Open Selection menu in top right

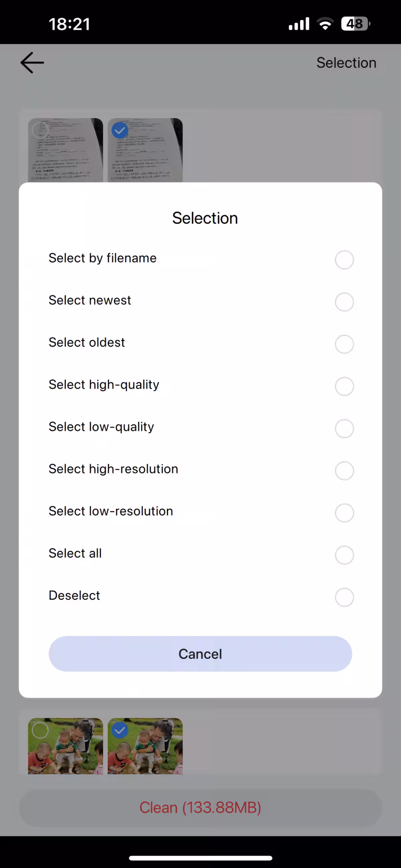[x=346, y=63]
